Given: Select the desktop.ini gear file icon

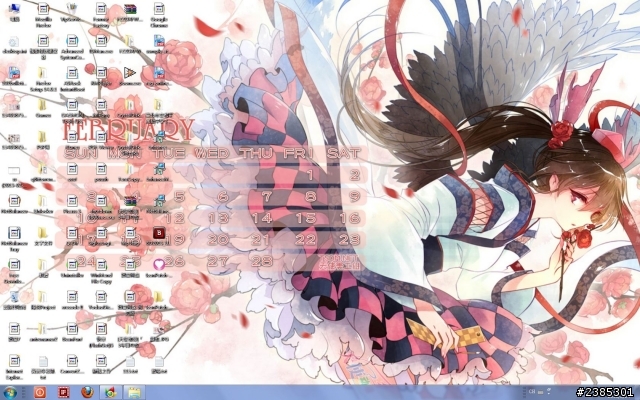Looking at the screenshot, I should coord(14,44).
